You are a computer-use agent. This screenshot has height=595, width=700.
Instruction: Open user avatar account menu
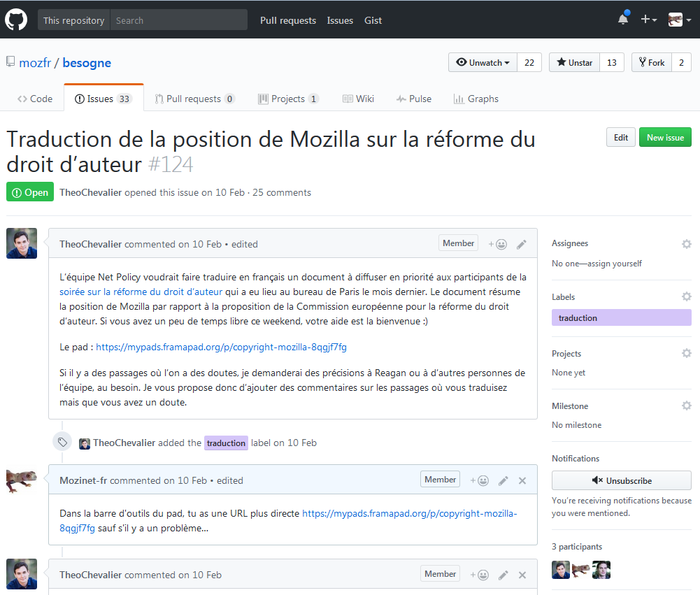pos(680,20)
